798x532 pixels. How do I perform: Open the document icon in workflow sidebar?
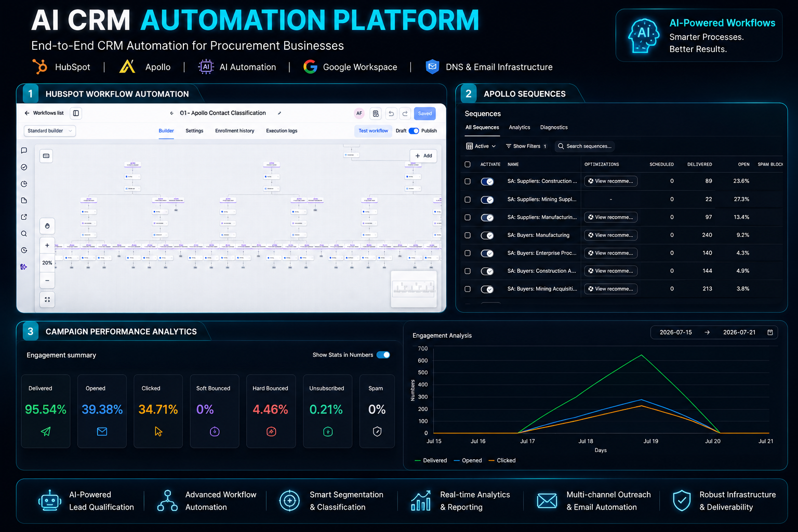[x=24, y=201]
